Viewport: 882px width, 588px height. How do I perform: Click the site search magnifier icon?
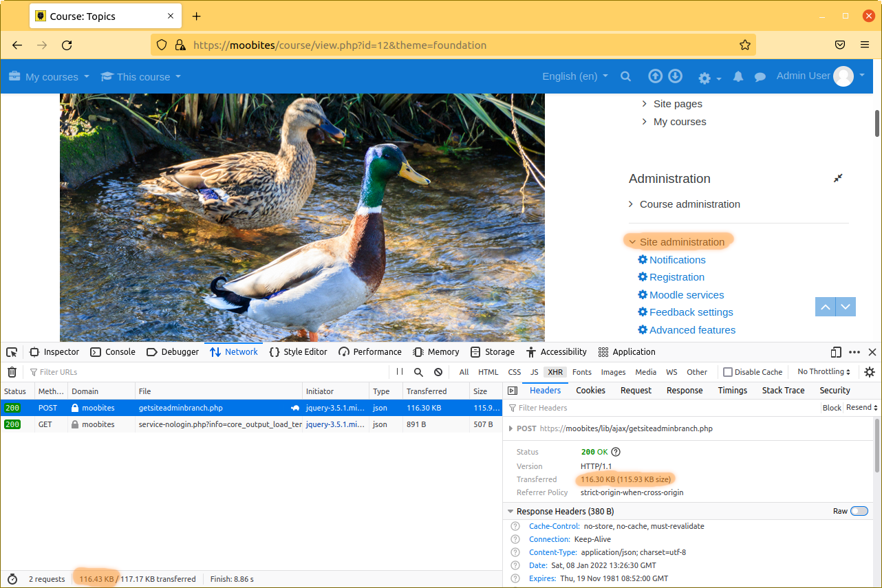[x=625, y=76]
